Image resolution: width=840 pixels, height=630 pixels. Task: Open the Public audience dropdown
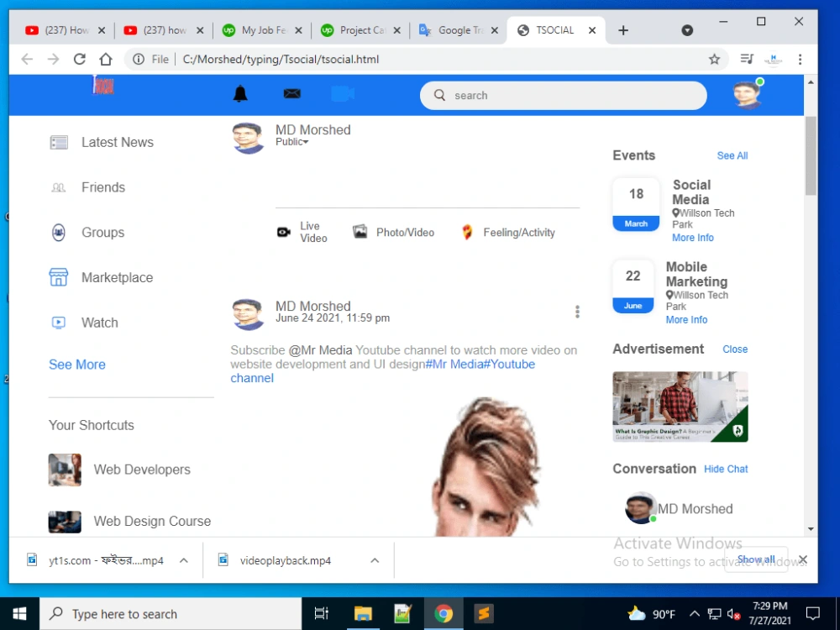pos(292,142)
